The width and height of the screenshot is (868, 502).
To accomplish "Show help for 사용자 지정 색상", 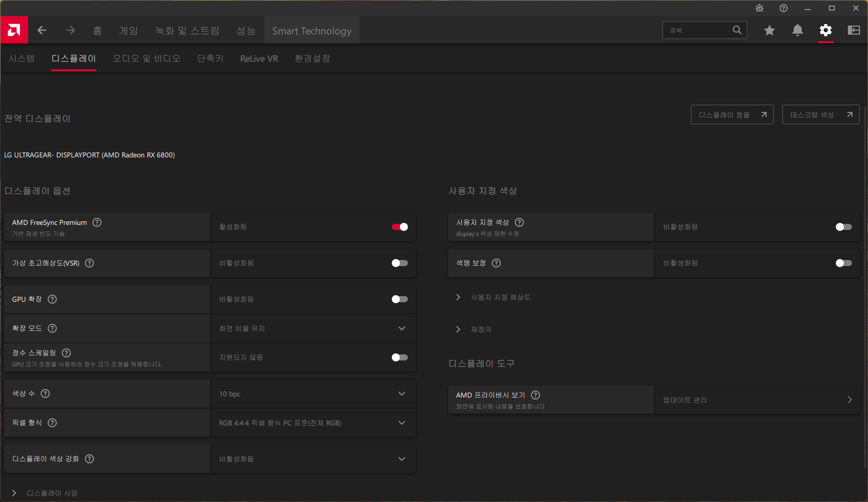I will click(x=519, y=222).
